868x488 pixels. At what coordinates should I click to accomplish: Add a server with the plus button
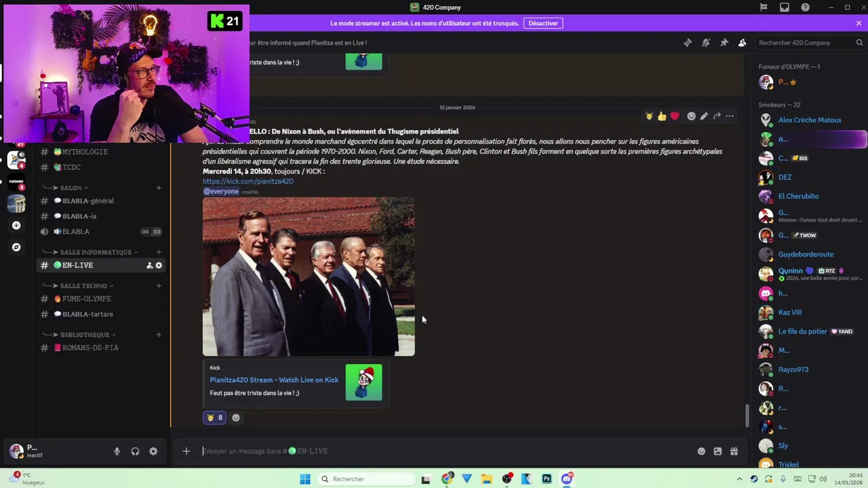pyautogui.click(x=16, y=225)
